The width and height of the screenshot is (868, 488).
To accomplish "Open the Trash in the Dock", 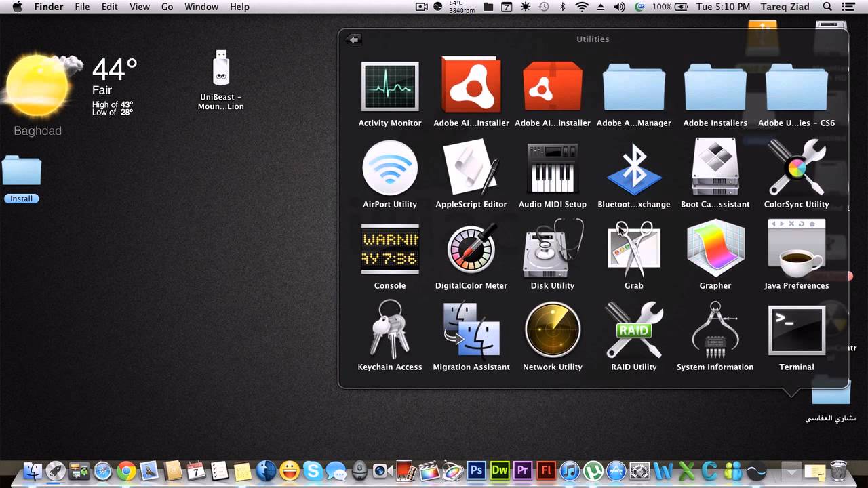I will pos(839,470).
